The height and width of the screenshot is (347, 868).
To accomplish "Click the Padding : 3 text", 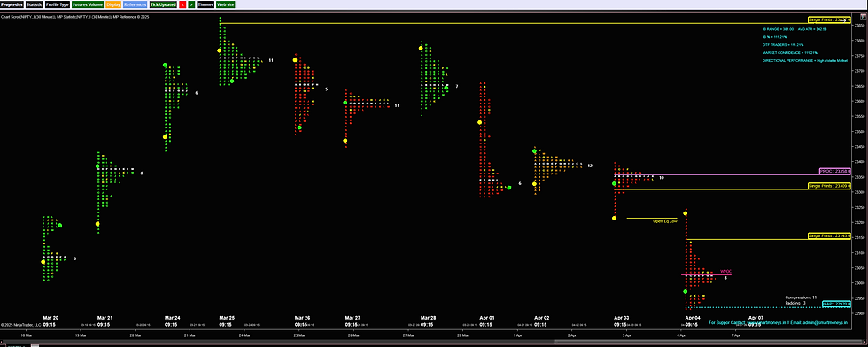I will click(795, 303).
